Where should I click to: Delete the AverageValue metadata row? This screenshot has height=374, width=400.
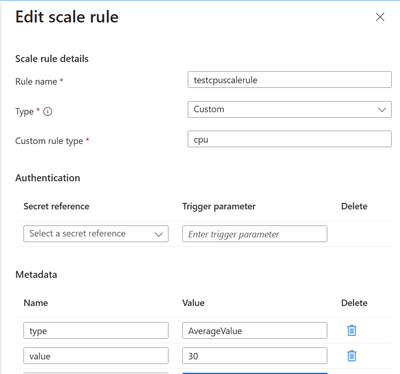pyautogui.click(x=352, y=331)
